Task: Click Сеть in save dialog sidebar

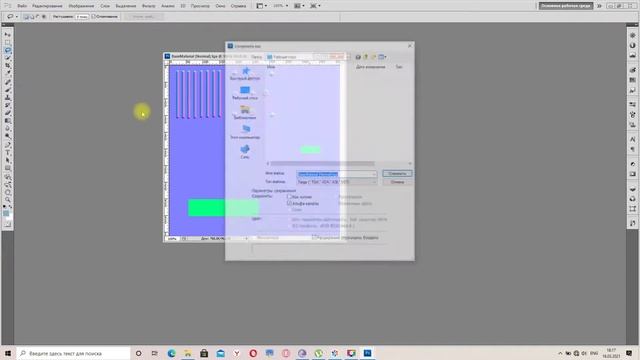Action: click(x=245, y=152)
